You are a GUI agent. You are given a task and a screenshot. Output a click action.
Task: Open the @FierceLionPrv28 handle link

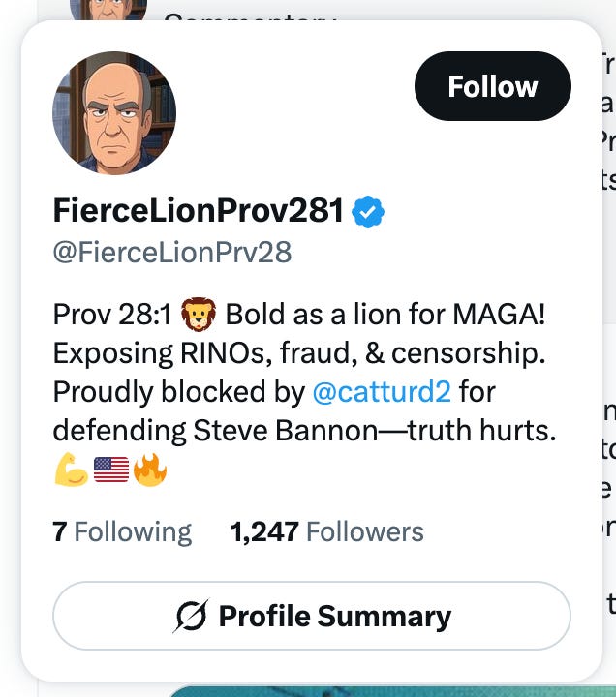[x=171, y=253]
